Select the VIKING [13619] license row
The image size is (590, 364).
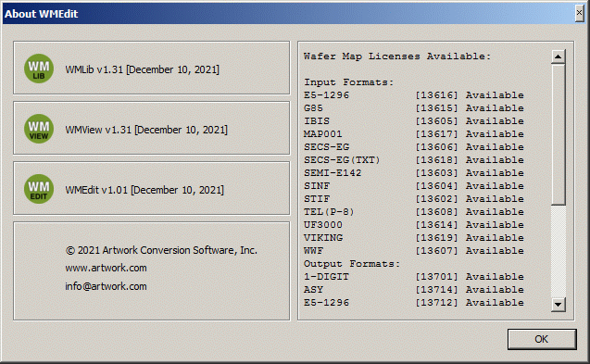coord(414,238)
